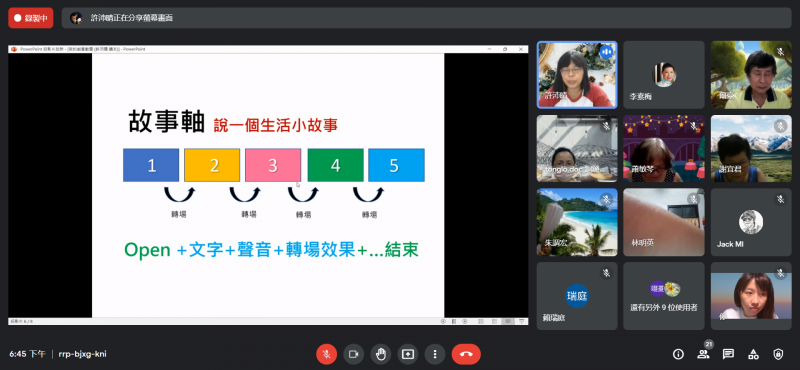Click the blue box numbered 1 on the slide
The height and width of the screenshot is (370, 800).
coord(151,165)
